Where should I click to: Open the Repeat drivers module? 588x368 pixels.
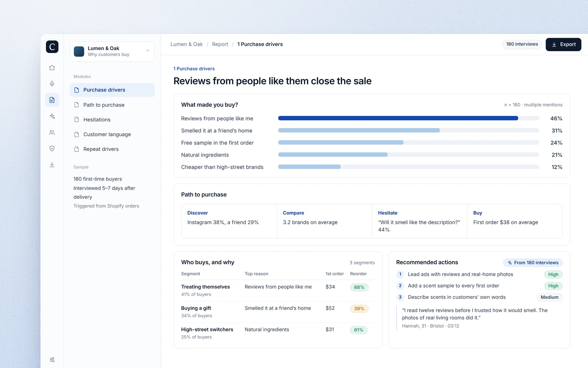coord(112,149)
